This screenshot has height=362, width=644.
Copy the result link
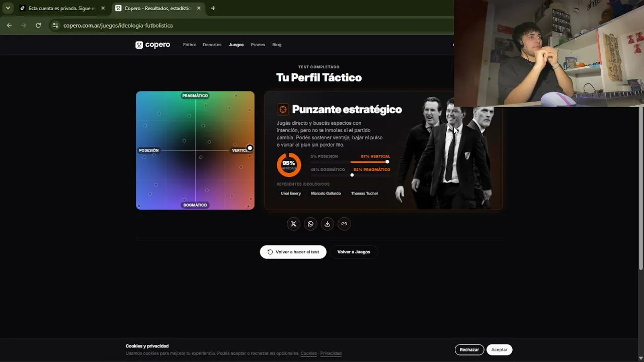344,224
